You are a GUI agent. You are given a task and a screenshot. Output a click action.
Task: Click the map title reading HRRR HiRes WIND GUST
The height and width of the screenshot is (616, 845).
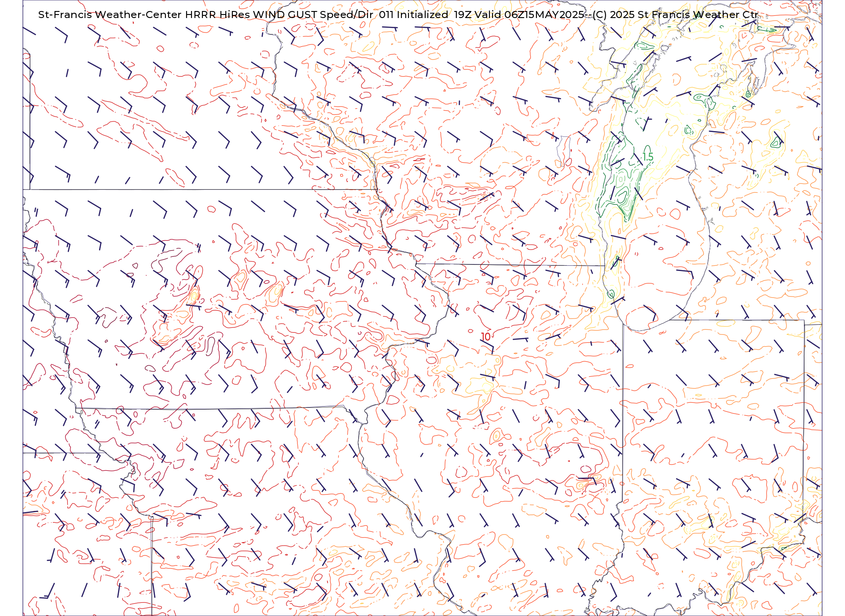pos(251,15)
